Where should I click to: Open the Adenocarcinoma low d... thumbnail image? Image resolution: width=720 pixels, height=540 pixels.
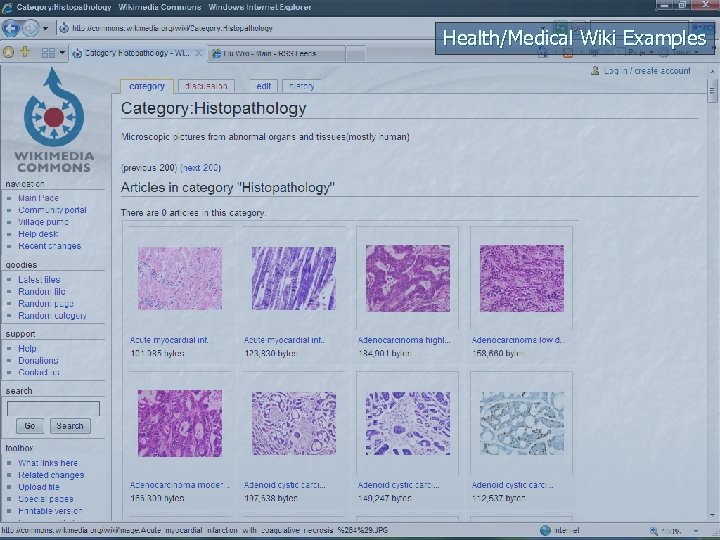522,278
